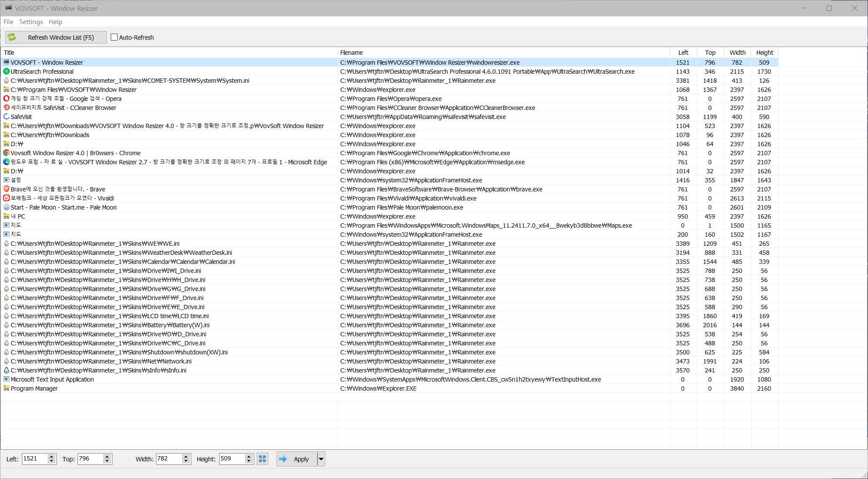Click the Pale Moon row icon
868x479 pixels.
point(6,207)
